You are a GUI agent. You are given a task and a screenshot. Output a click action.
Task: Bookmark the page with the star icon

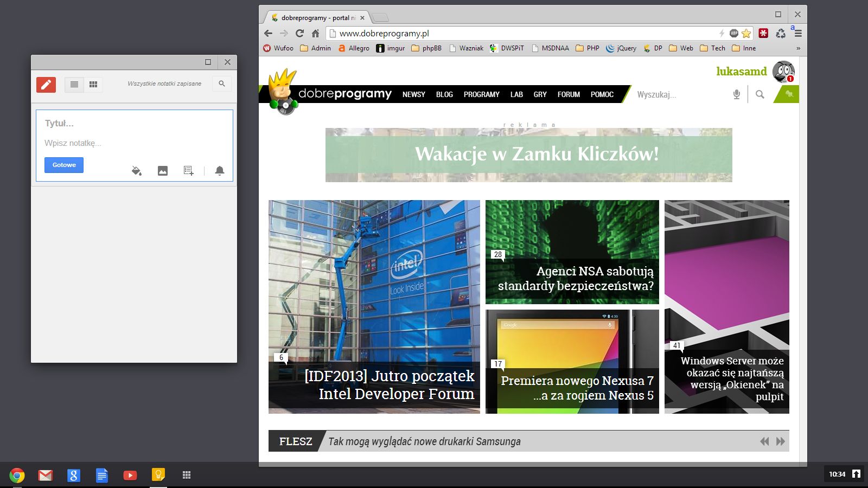746,34
